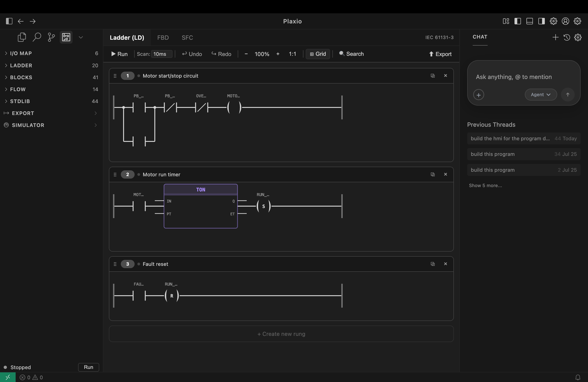
Task: Select the MOTO output coil in rung 1
Action: [234, 107]
